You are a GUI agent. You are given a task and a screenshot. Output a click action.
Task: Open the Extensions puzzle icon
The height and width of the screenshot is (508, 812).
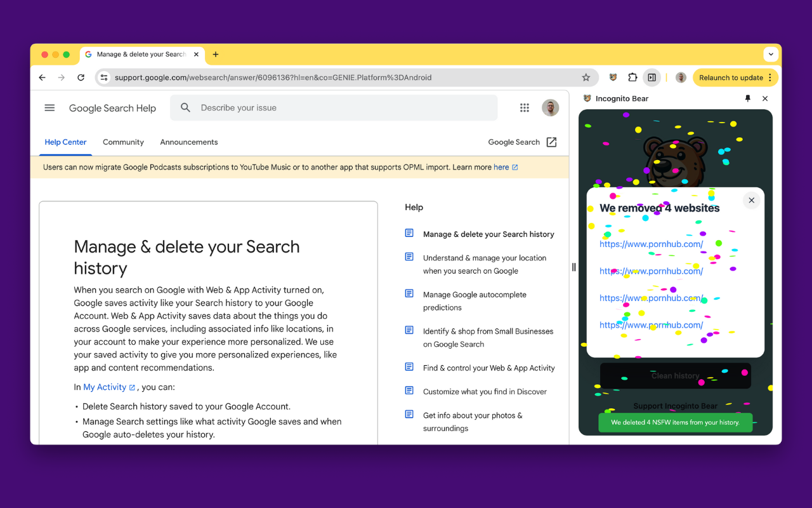tap(632, 77)
